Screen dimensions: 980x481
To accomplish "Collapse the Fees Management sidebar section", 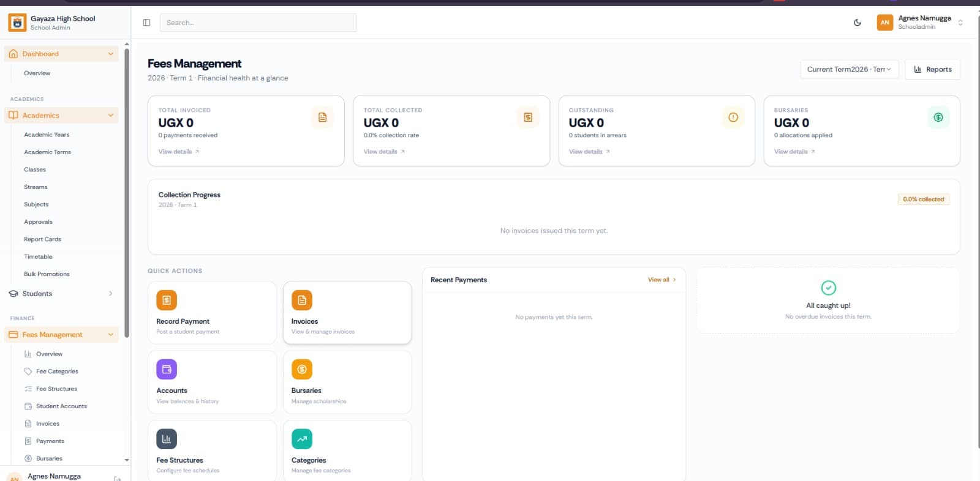I will (x=111, y=335).
